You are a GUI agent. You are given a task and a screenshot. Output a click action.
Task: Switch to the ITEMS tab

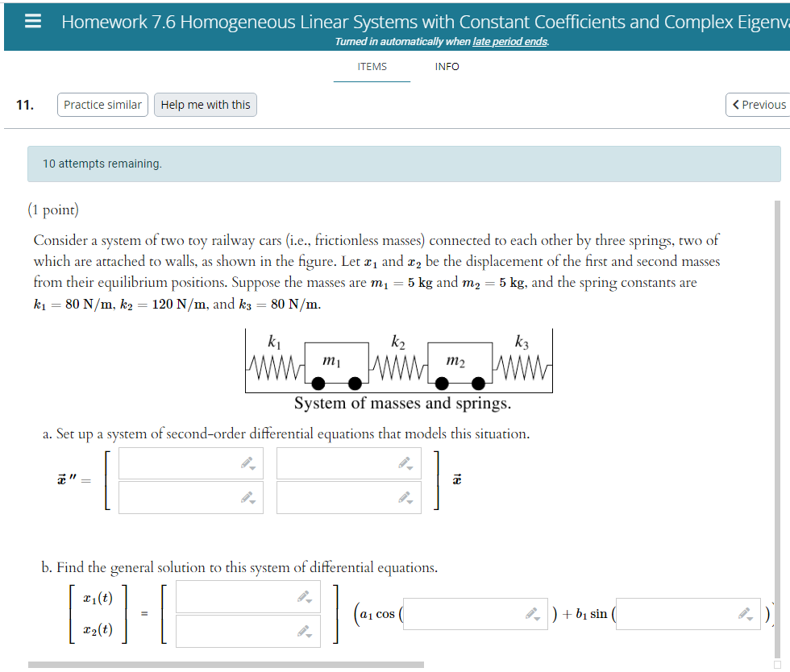[x=372, y=67]
